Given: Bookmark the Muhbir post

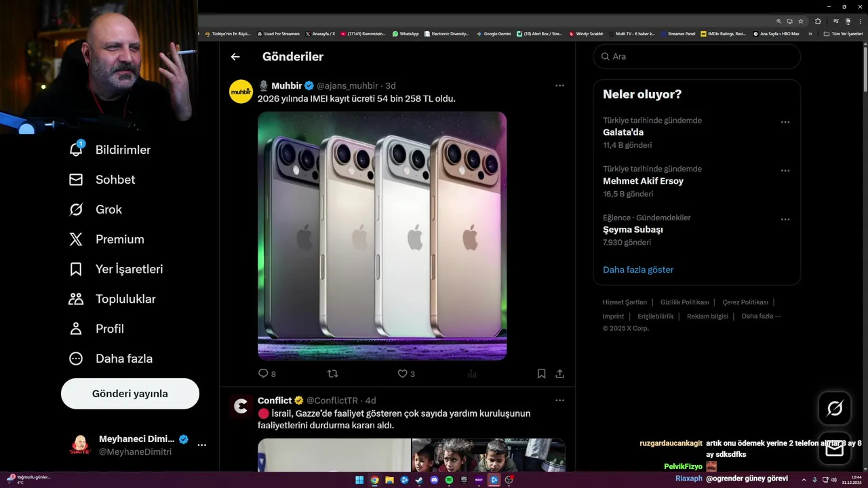Looking at the screenshot, I should click(541, 373).
